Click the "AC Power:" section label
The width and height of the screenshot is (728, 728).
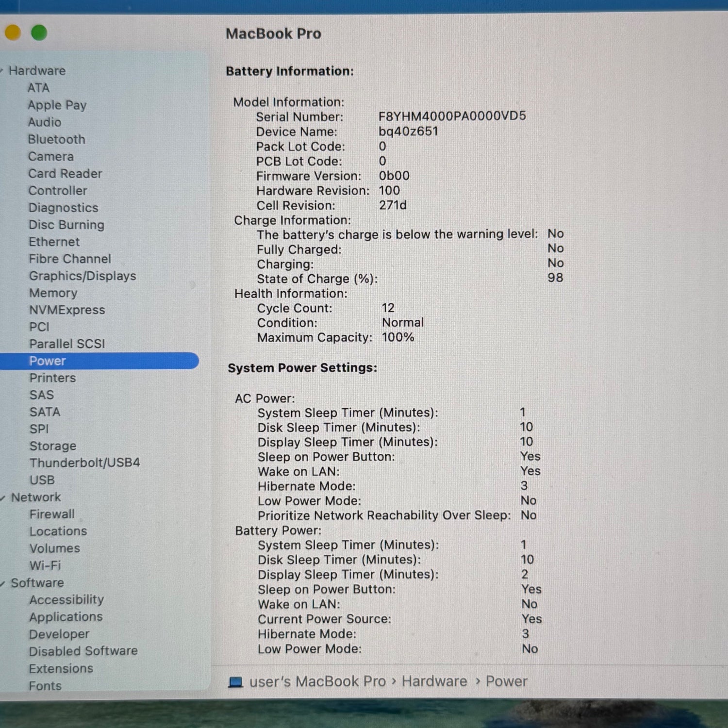click(265, 398)
